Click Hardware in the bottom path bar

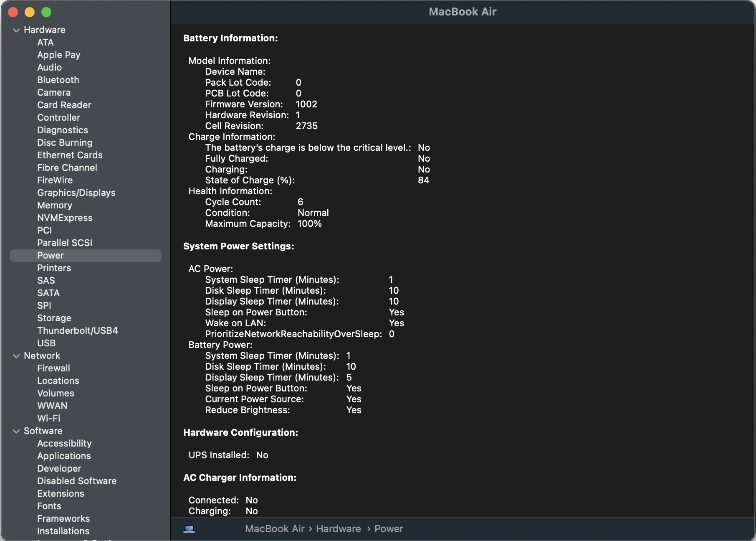338,529
